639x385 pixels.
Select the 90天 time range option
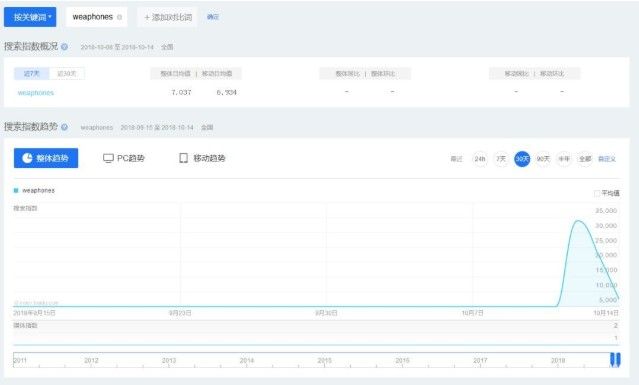tap(543, 159)
